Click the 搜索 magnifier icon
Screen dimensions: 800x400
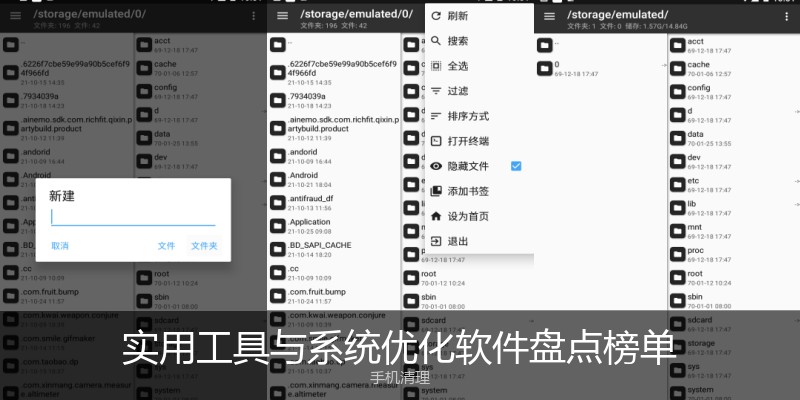pos(436,41)
